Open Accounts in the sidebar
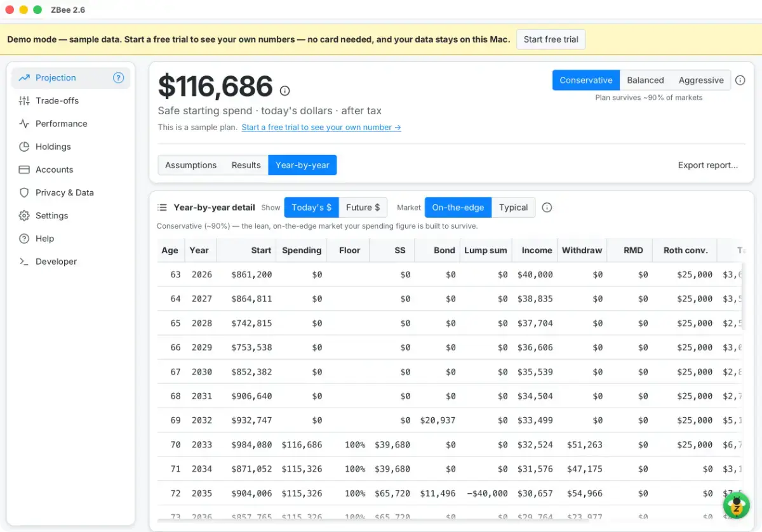The height and width of the screenshot is (532, 762). (70, 170)
